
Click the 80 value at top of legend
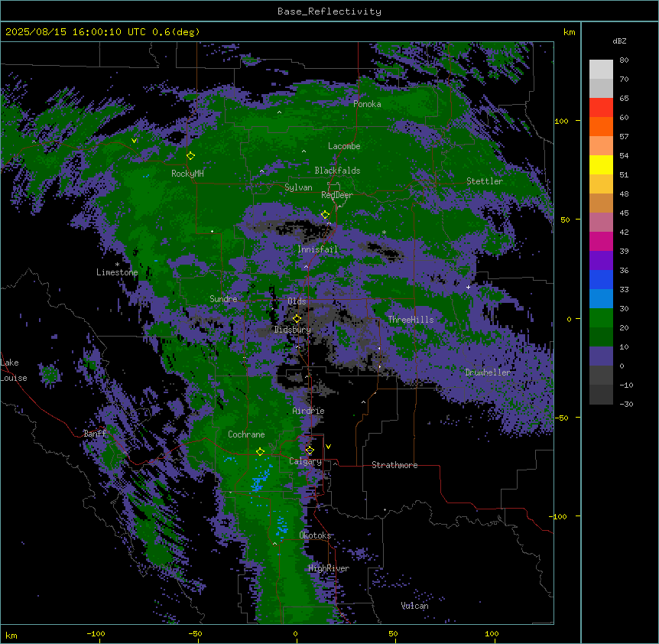point(624,60)
